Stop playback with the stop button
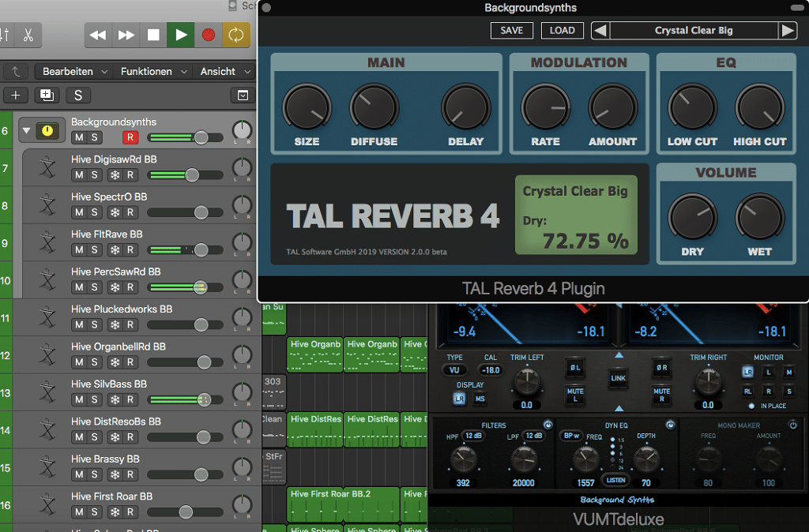 (153, 35)
